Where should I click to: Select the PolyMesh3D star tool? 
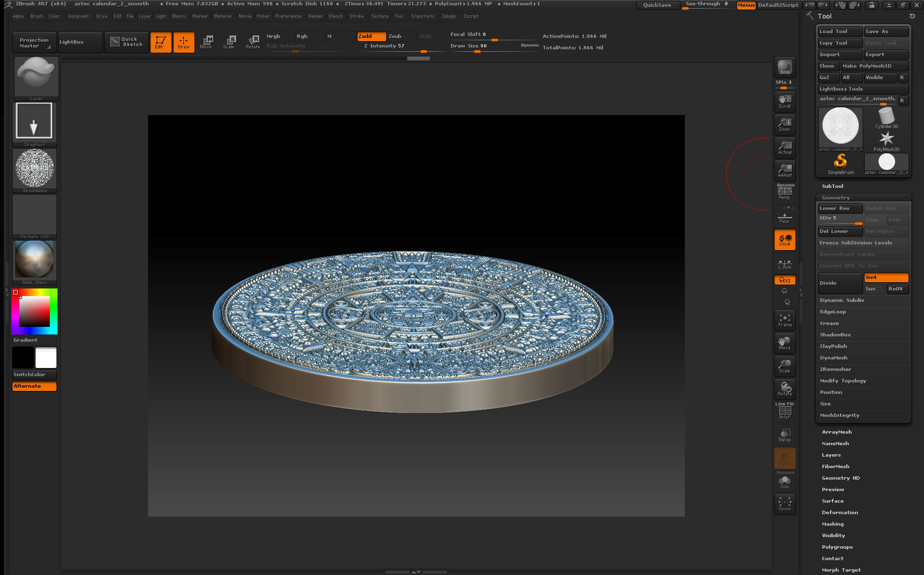pos(886,141)
